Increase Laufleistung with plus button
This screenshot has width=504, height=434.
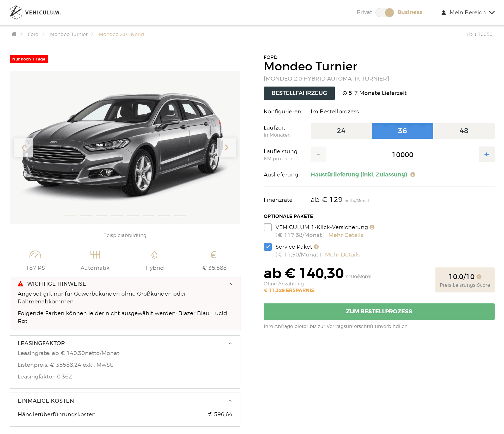tap(487, 154)
